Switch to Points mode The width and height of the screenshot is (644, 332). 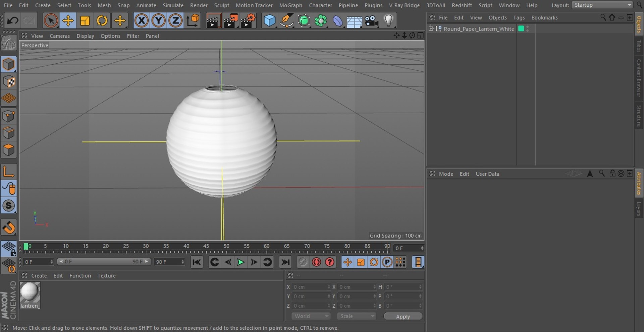coord(9,116)
